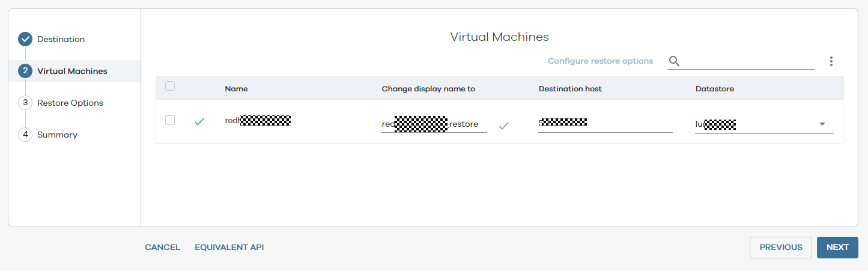Viewport: 868px width, 271px height.
Task: Toggle the select-all checkbox in header
Action: pyautogui.click(x=170, y=86)
